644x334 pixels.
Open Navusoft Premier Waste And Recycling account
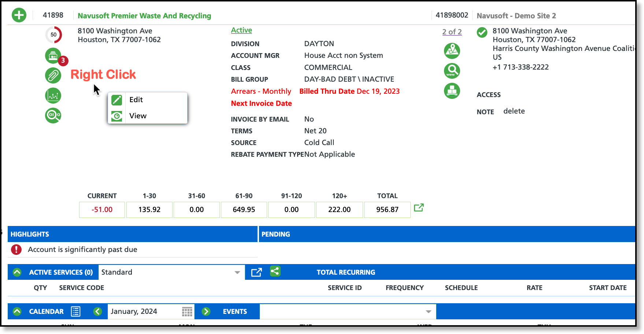[144, 16]
